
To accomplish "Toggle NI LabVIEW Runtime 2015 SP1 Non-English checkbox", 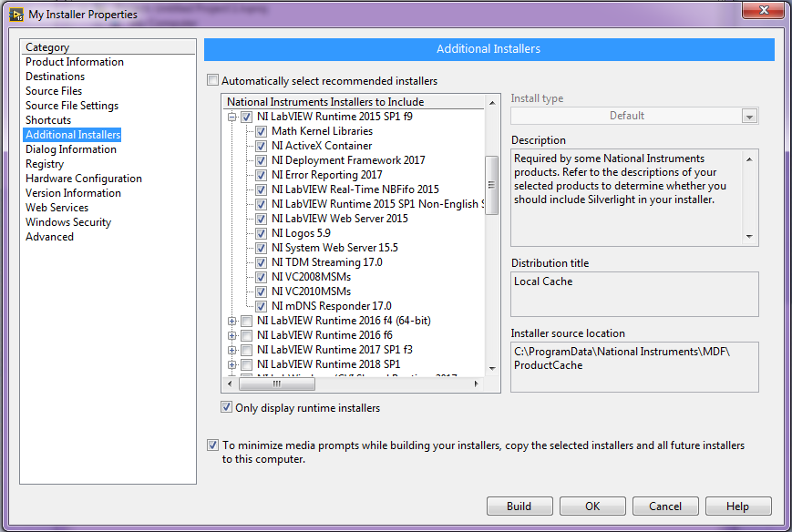I will (x=262, y=205).
